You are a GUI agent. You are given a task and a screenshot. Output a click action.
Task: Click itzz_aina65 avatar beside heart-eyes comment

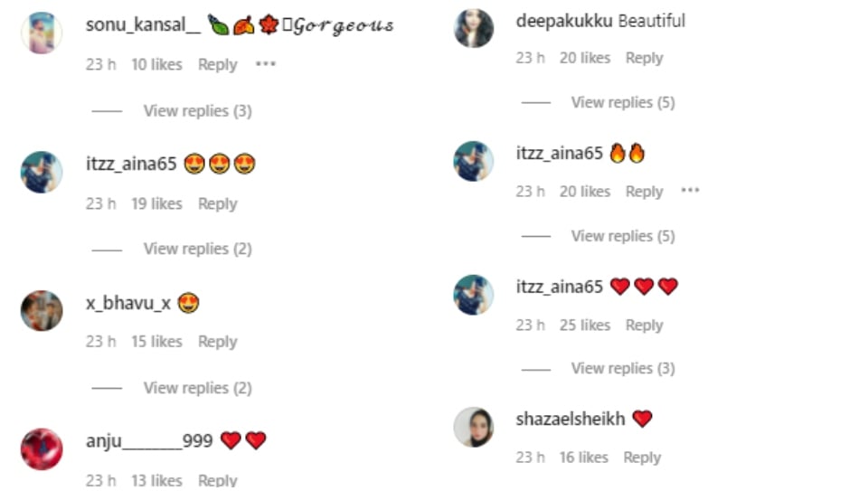tap(42, 172)
